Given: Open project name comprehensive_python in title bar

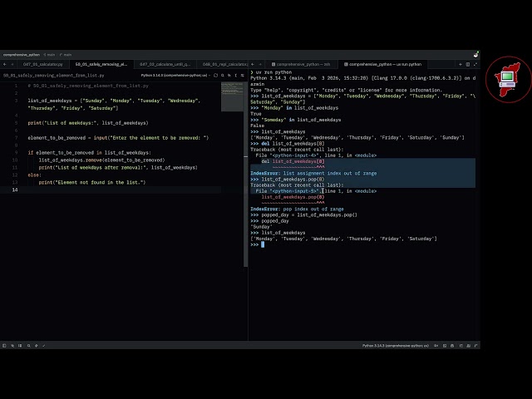Looking at the screenshot, I should pos(22,55).
